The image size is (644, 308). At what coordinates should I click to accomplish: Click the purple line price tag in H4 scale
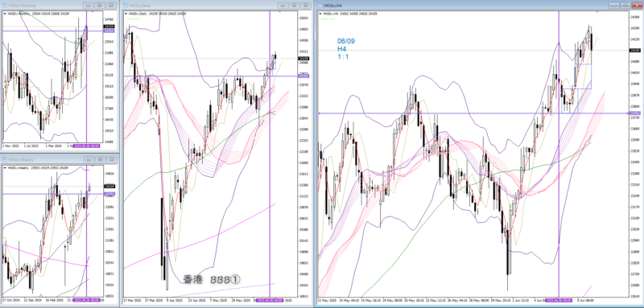click(x=634, y=113)
